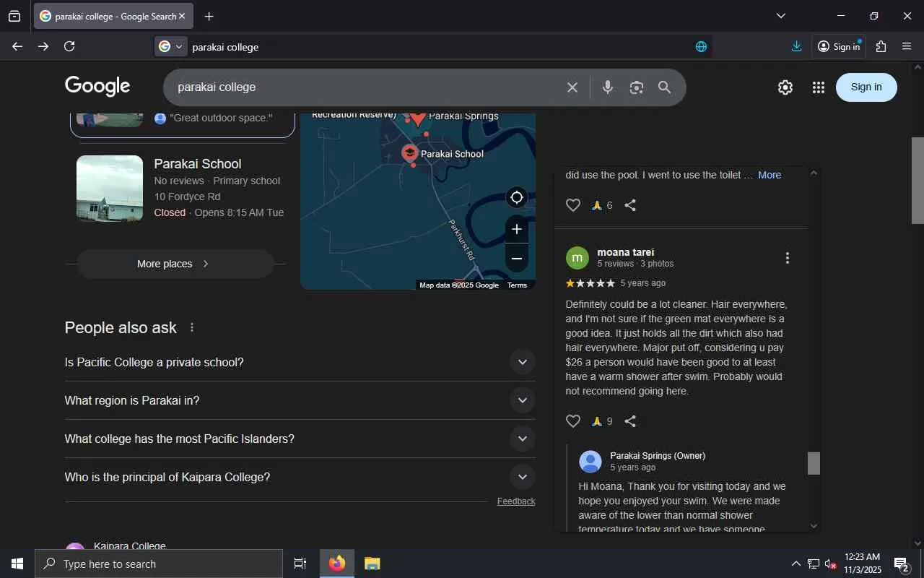Open options menu for moana tarei's review

pos(788,258)
